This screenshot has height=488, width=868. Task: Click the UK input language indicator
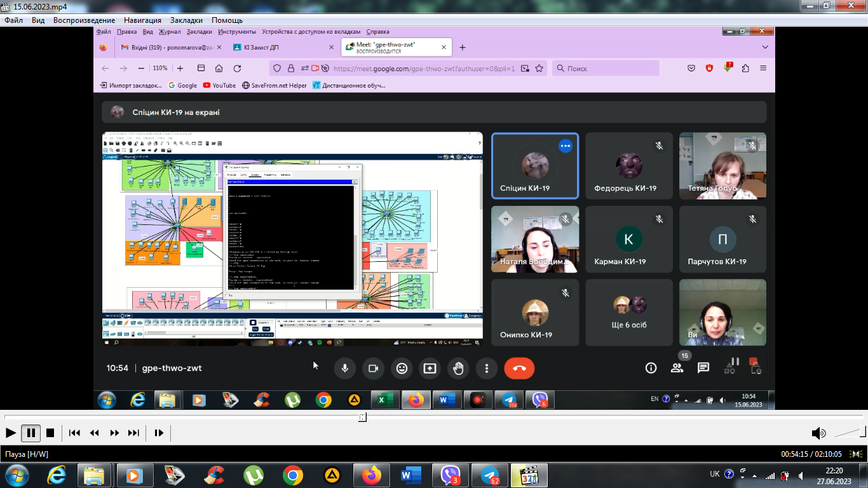pyautogui.click(x=715, y=474)
